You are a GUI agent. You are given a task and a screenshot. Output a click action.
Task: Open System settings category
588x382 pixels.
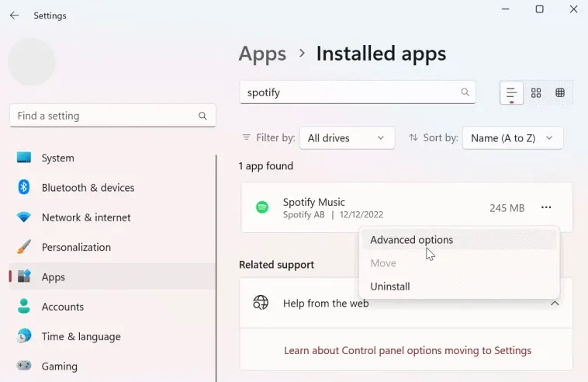click(x=112, y=158)
